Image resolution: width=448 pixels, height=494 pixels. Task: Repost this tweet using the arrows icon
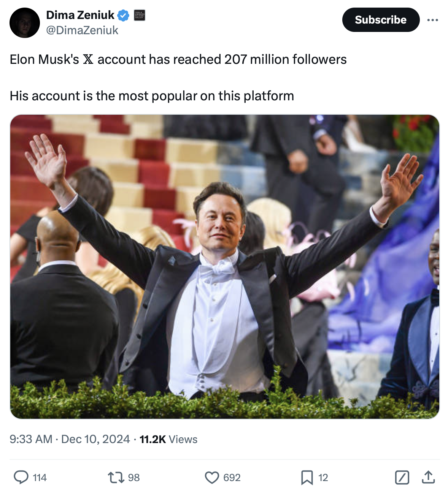116,477
